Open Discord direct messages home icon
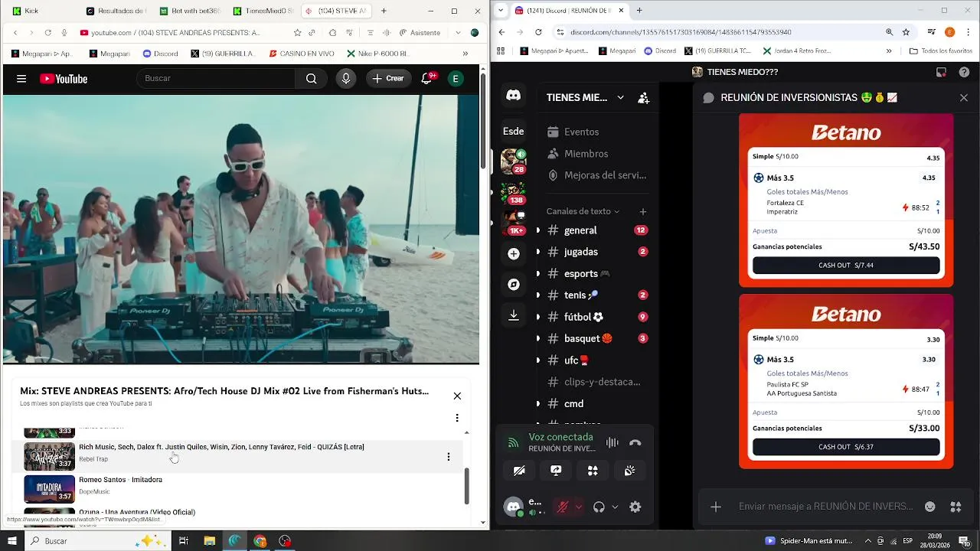The height and width of the screenshot is (551, 980). (x=514, y=96)
